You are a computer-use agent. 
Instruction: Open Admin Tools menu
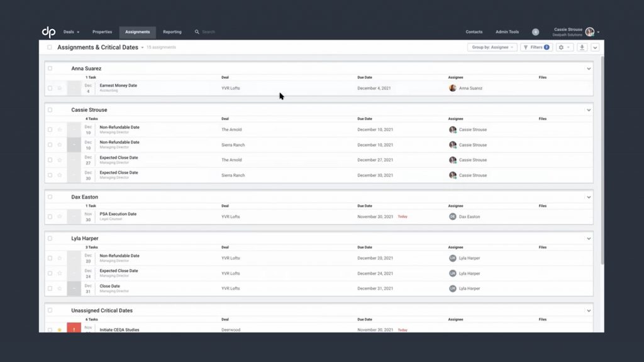click(507, 32)
